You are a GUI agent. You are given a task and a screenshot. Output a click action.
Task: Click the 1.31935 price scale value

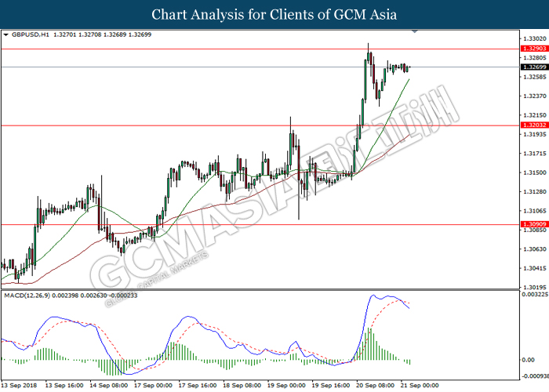click(x=534, y=134)
